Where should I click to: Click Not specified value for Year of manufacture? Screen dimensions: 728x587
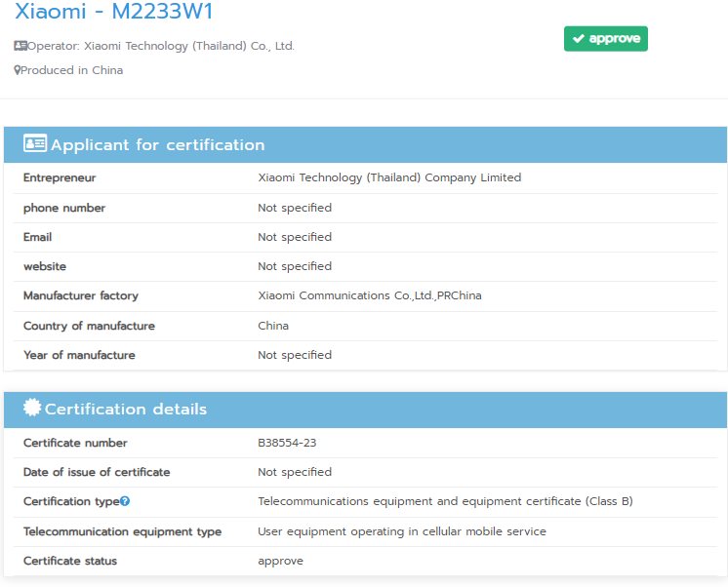click(x=295, y=355)
